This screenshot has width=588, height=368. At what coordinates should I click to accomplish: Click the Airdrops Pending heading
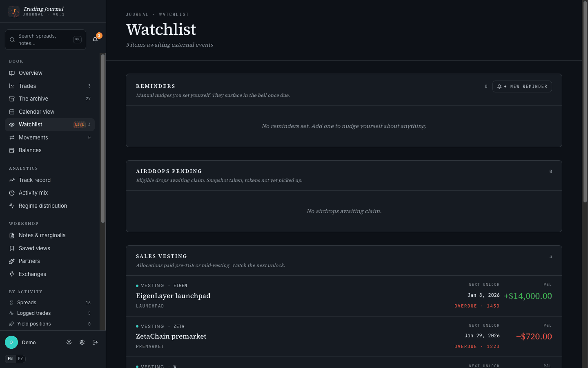pos(169,171)
